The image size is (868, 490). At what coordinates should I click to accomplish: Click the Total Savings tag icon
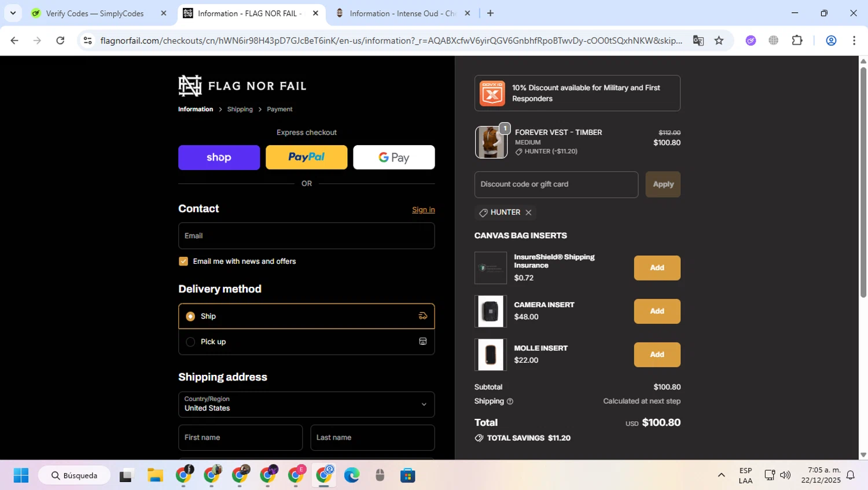coord(479,438)
